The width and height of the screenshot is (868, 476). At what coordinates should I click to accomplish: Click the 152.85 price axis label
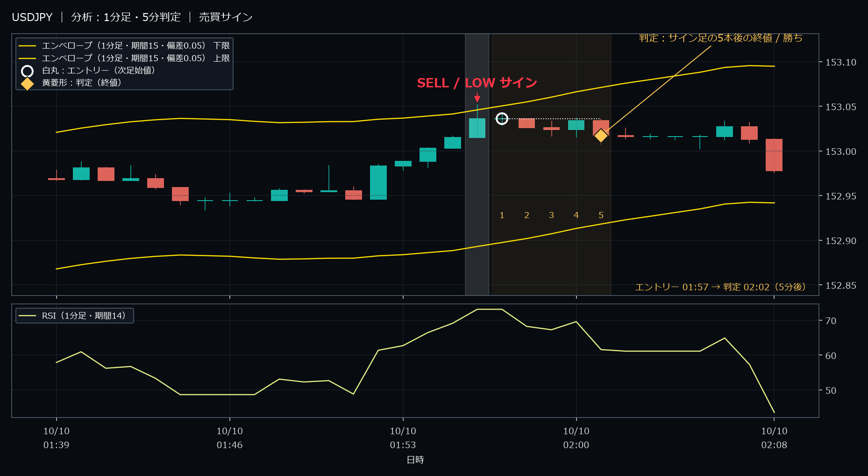pos(841,286)
